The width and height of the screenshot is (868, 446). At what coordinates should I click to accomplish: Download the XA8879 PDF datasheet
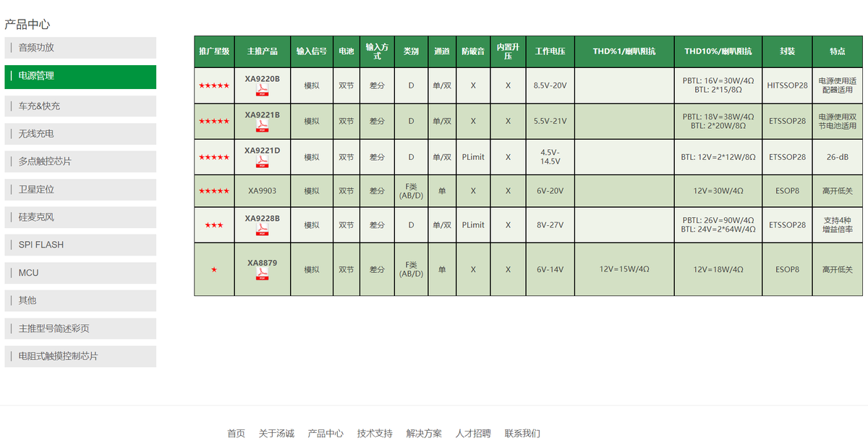coord(262,274)
